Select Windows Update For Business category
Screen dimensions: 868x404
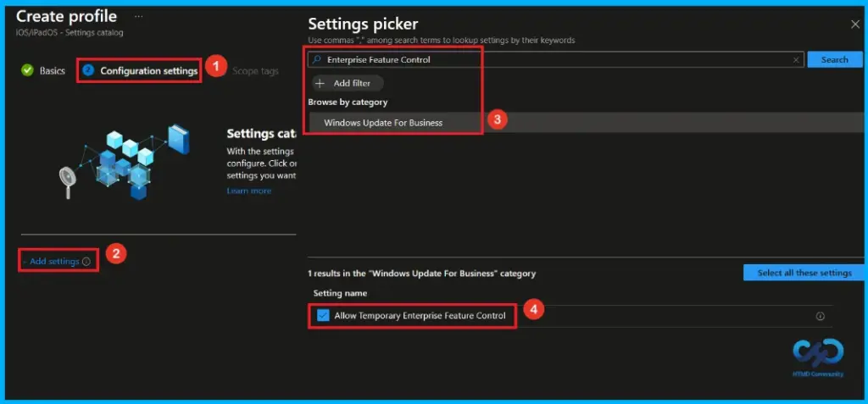click(586, 123)
